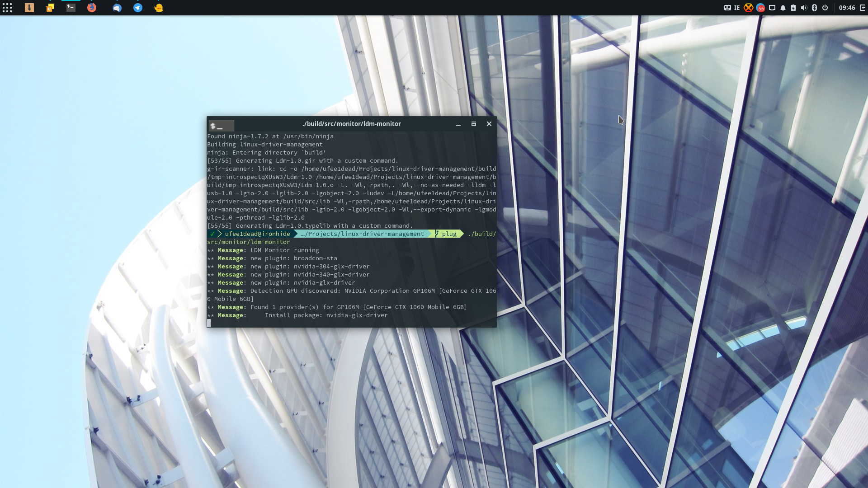The image size is (868, 488).
Task: Click 'Found ninja-1.7.2' output line
Action: click(x=270, y=136)
